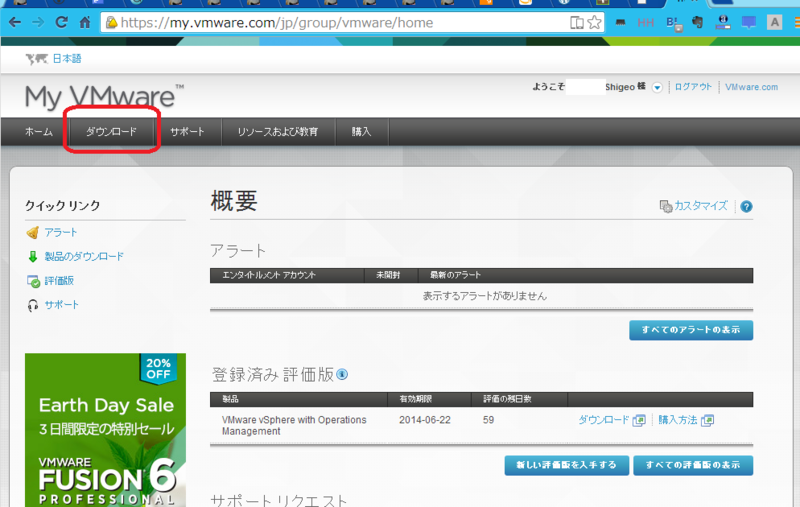Click popup icon after ダウンロード link
The height and width of the screenshot is (507, 800).
pos(639,420)
